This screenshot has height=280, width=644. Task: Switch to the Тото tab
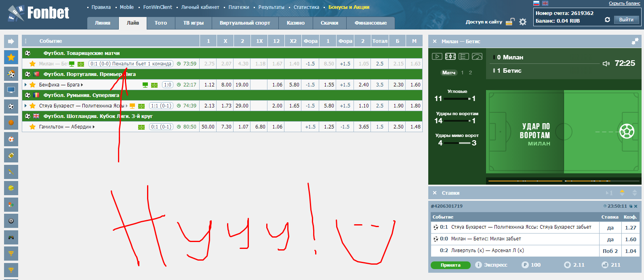pyautogui.click(x=161, y=23)
